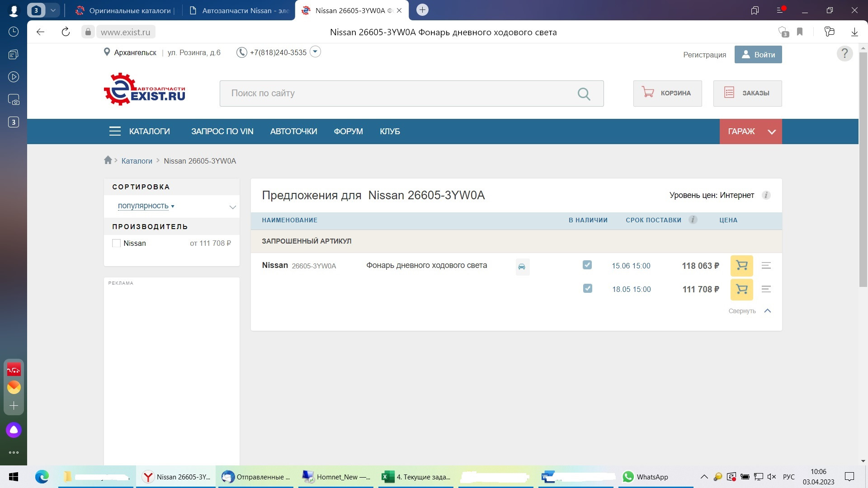Viewport: 868px width, 488px height.
Task: Click the menu lines icon second row
Action: coord(766,289)
